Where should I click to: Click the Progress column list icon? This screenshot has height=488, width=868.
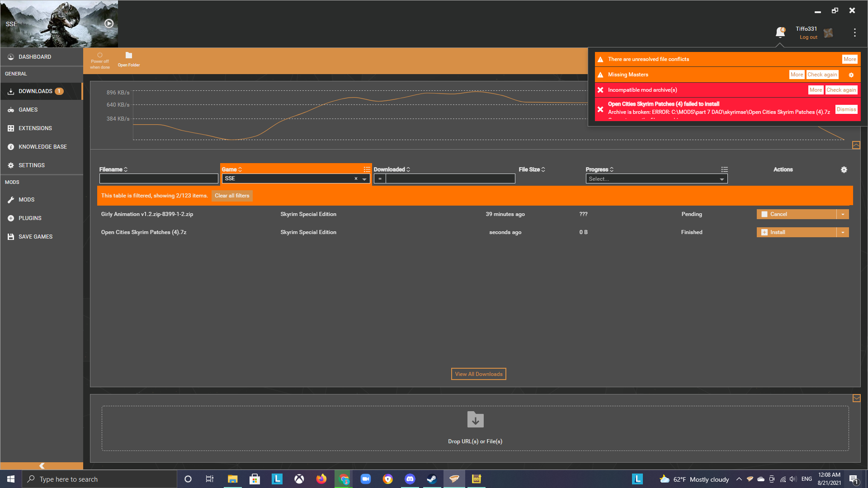point(724,169)
